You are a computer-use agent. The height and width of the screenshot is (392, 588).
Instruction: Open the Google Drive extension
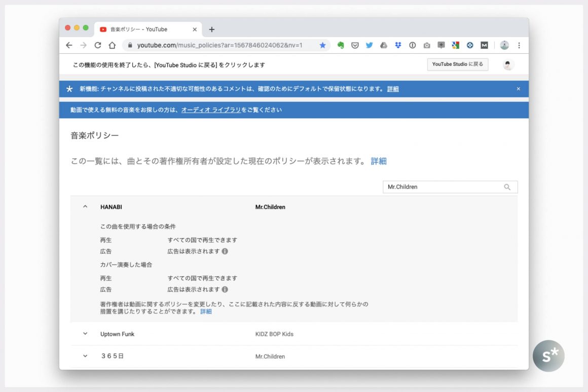point(384,45)
